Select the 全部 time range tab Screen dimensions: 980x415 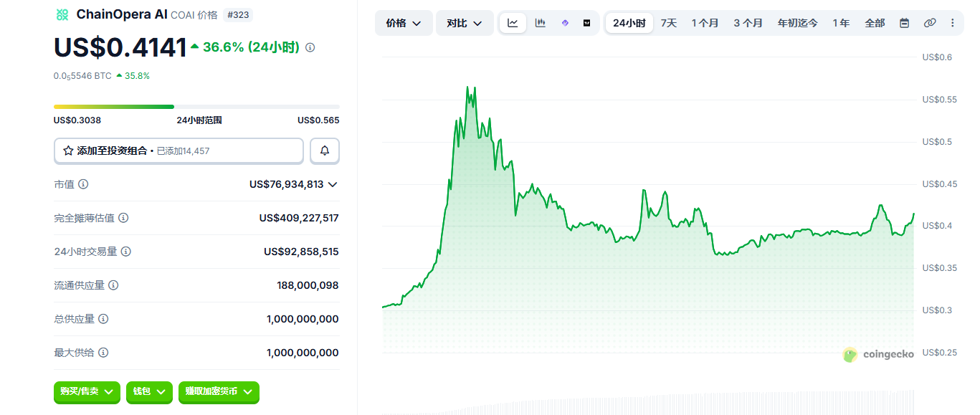click(875, 23)
